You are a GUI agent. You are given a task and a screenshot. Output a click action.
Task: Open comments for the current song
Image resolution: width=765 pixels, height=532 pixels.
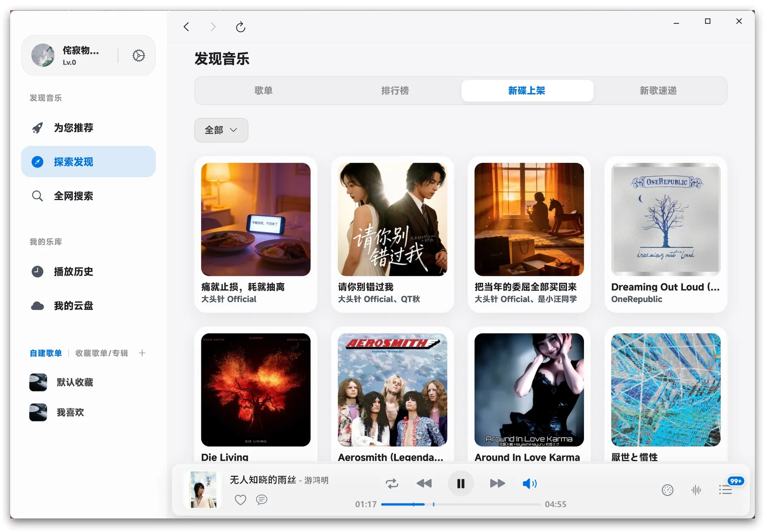tap(261, 500)
